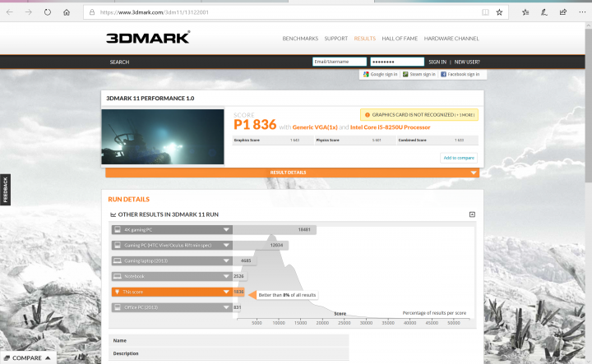This screenshot has height=364, width=592.
Task: Open the add notes pen icon
Action: [x=544, y=12]
